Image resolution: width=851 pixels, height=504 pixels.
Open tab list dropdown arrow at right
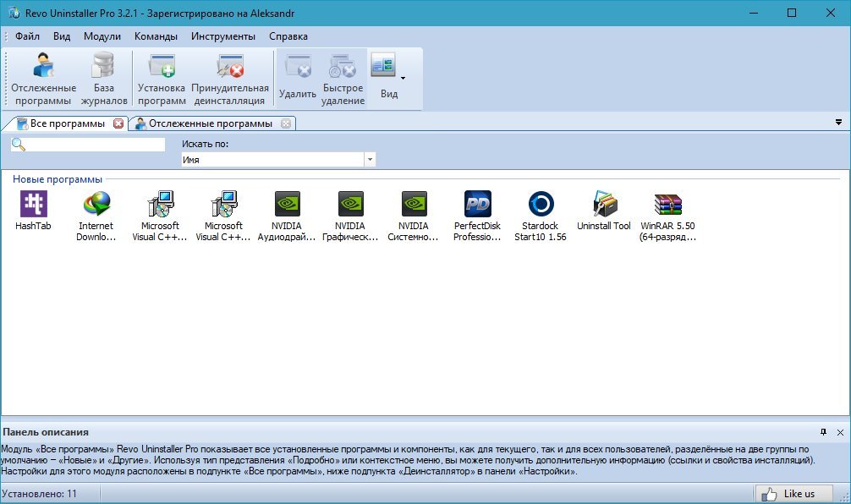pyautogui.click(x=838, y=123)
